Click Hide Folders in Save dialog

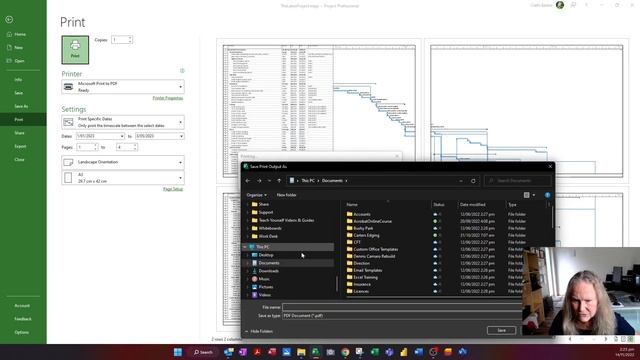(262, 331)
